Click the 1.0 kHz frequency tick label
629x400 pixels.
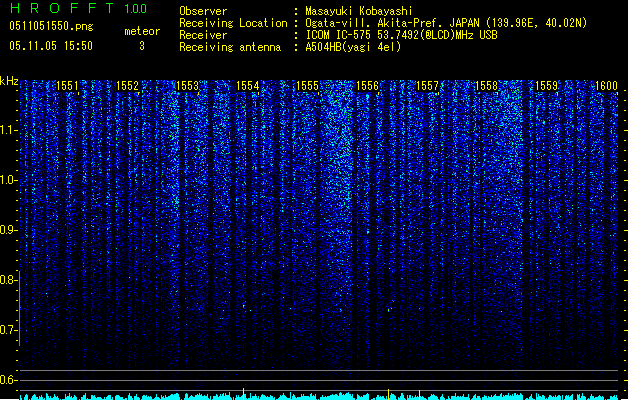pos(7,180)
